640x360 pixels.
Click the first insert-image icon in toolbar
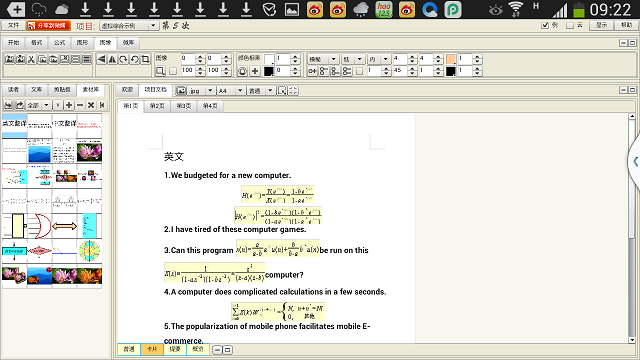coord(9,59)
